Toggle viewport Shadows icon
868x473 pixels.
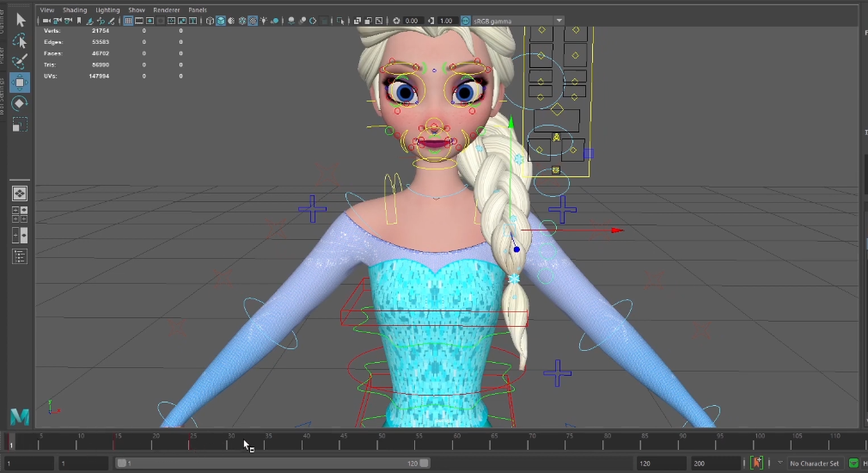tap(274, 21)
